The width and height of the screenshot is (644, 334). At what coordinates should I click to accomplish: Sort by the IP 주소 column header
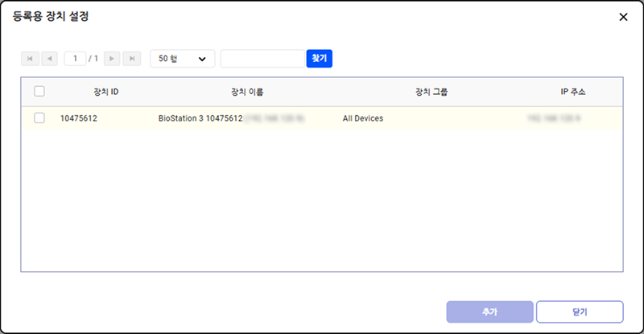[573, 92]
